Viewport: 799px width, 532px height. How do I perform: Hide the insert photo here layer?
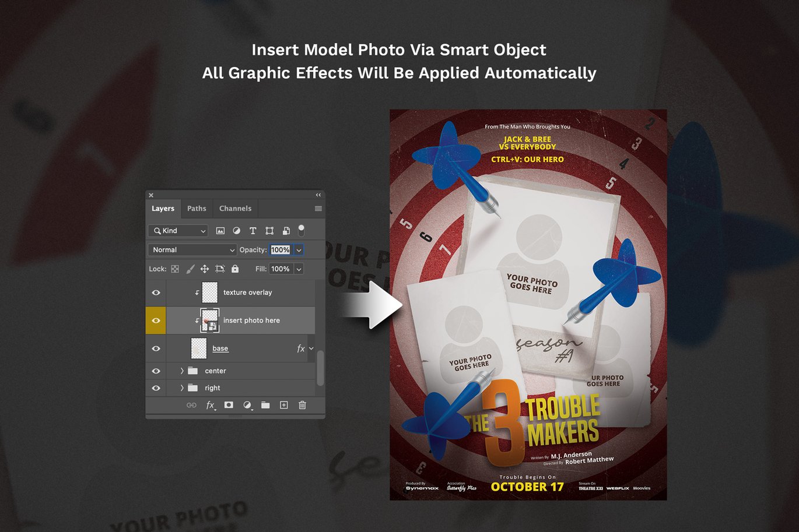pyautogui.click(x=156, y=320)
